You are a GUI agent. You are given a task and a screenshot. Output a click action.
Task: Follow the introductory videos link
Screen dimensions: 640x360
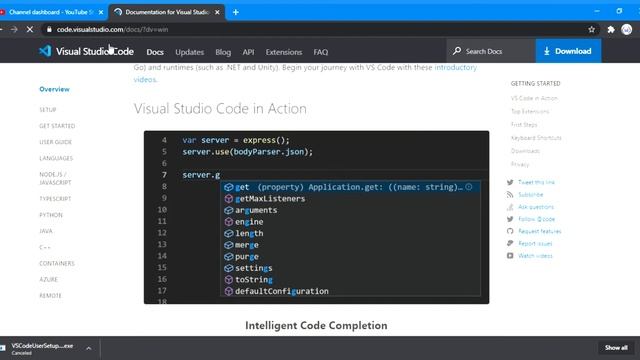456,67
